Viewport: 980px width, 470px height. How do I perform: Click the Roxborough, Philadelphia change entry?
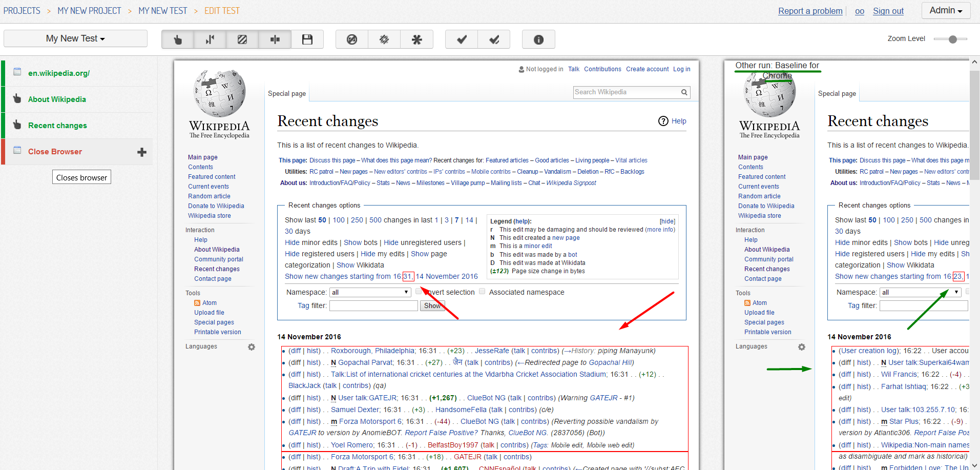click(x=372, y=351)
